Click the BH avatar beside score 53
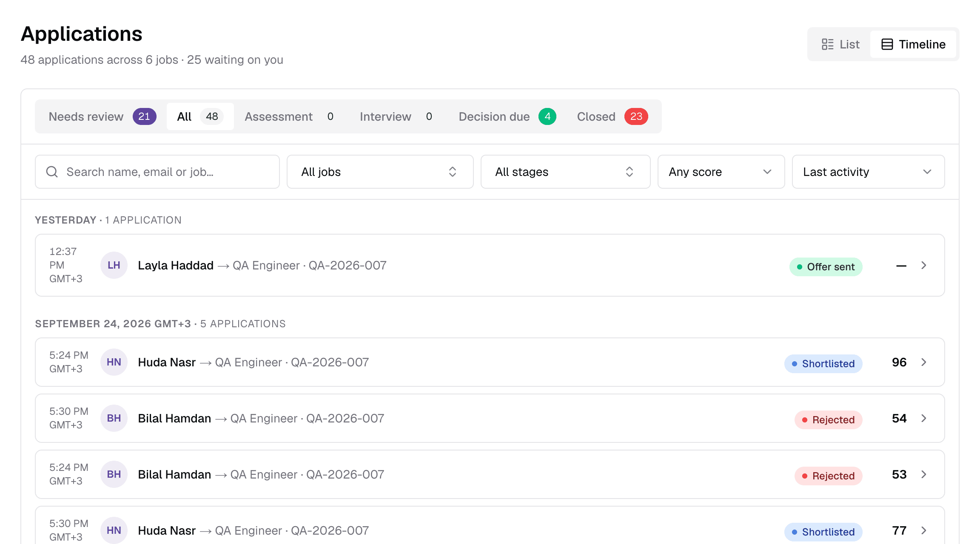 tap(114, 474)
